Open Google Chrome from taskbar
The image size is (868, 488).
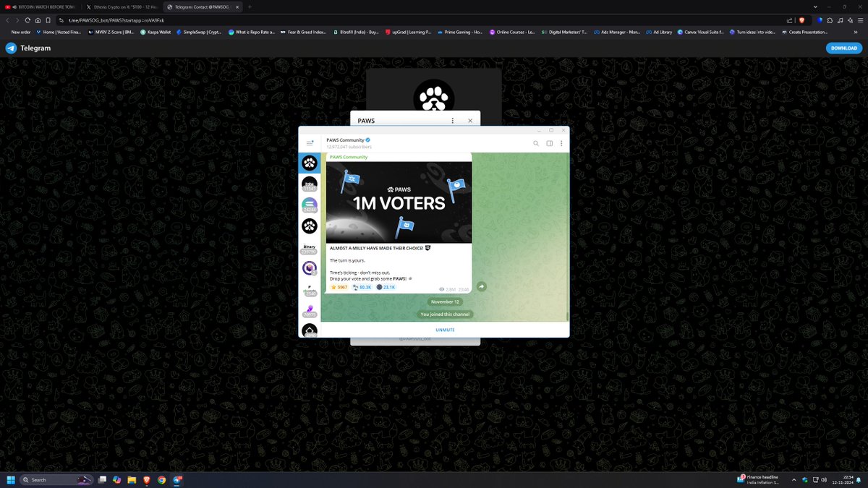(161, 479)
